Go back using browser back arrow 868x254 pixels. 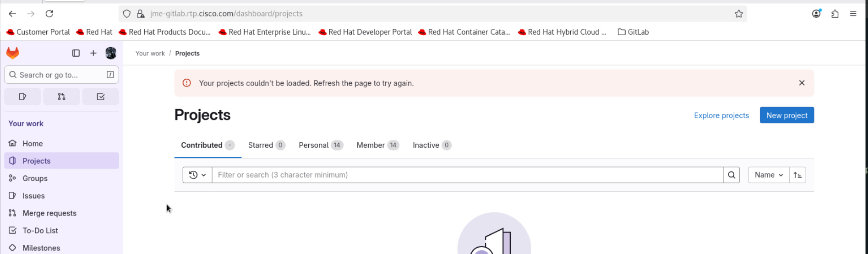coord(12,14)
